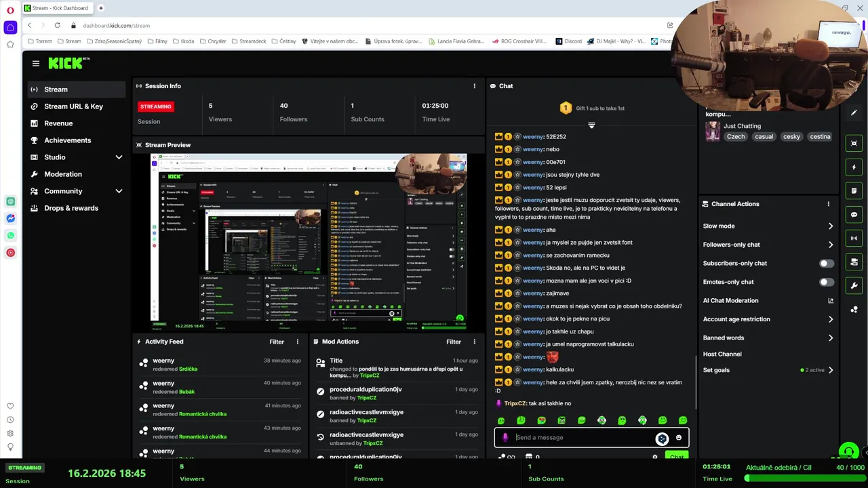Click the Czech stream tag
868x488 pixels.
coord(736,137)
